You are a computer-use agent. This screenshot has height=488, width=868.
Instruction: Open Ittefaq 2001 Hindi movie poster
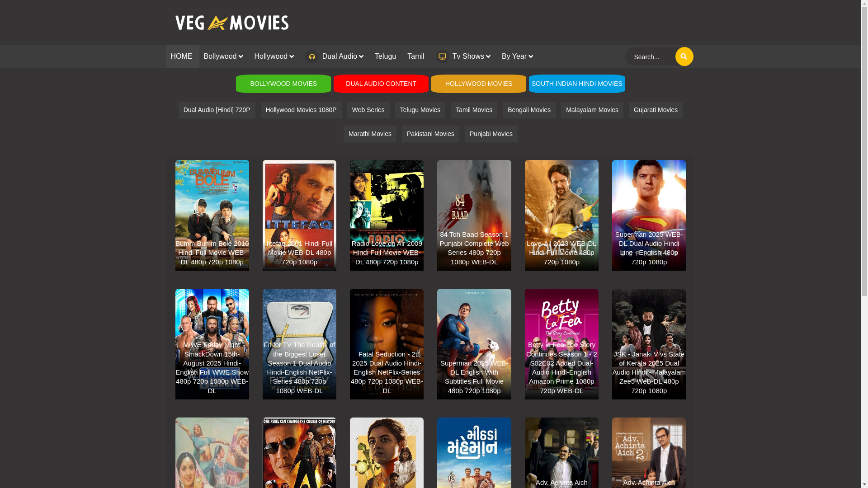[299, 215]
